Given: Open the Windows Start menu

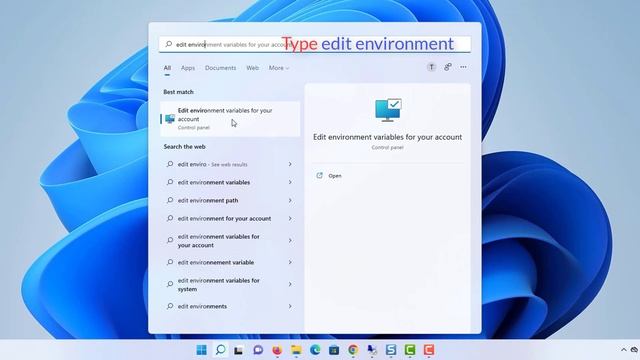Looking at the screenshot, I should tap(201, 350).
